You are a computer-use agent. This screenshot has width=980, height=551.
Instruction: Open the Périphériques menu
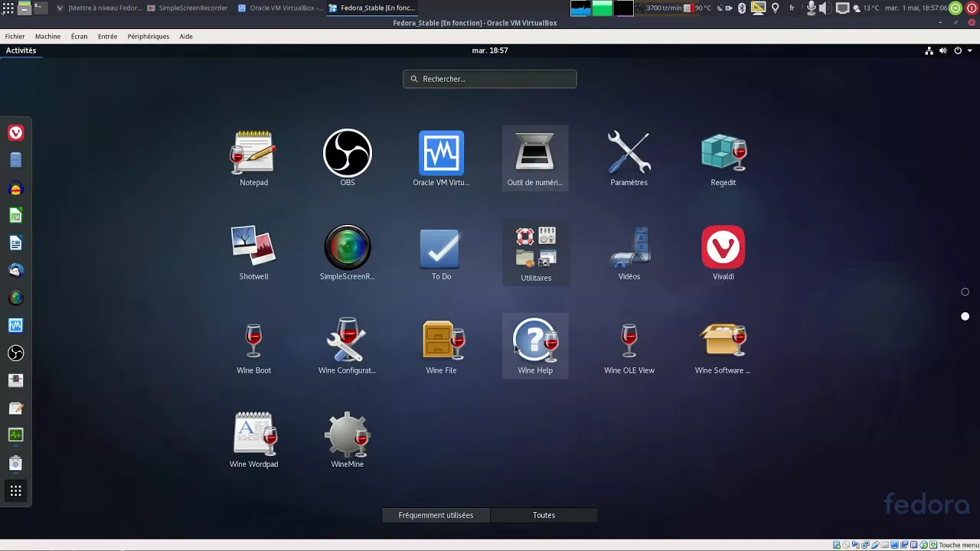click(148, 36)
